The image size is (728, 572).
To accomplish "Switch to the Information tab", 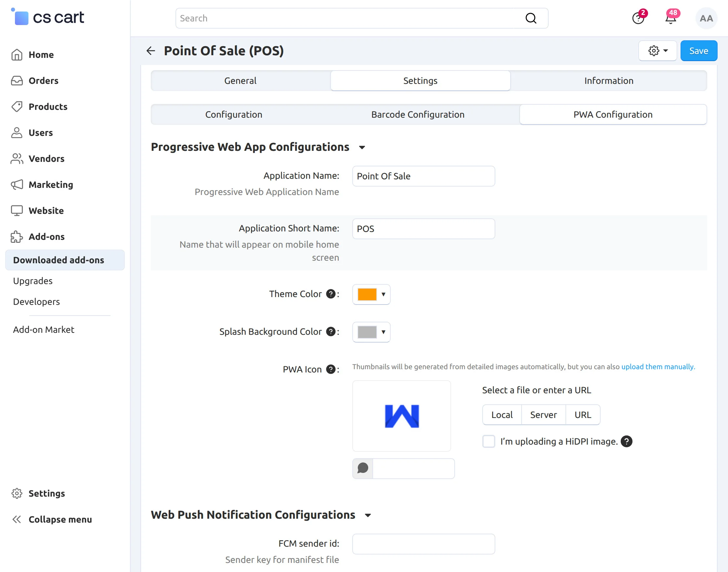I will (608, 81).
